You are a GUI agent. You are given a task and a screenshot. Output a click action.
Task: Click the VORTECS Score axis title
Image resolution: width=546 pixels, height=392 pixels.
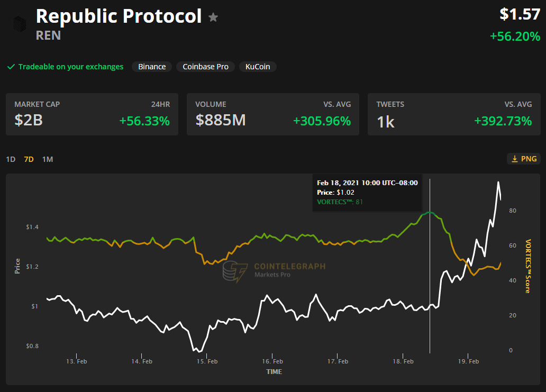click(528, 266)
